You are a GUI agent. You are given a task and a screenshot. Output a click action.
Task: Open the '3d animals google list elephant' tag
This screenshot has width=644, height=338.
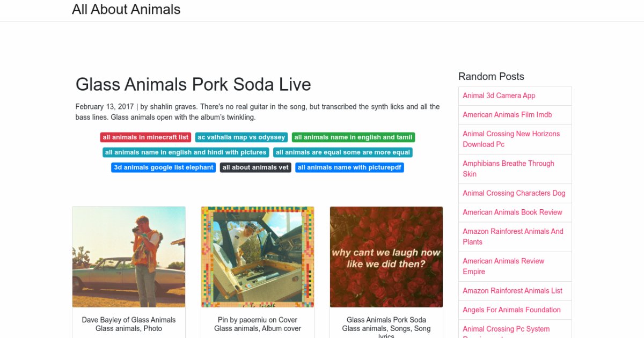tap(164, 167)
